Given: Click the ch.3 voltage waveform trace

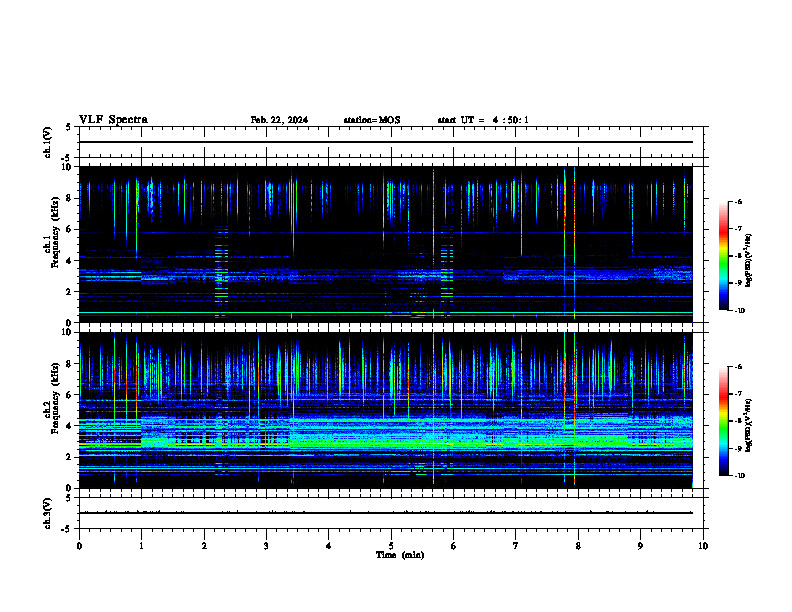Looking at the screenshot, I should pyautogui.click(x=385, y=513).
